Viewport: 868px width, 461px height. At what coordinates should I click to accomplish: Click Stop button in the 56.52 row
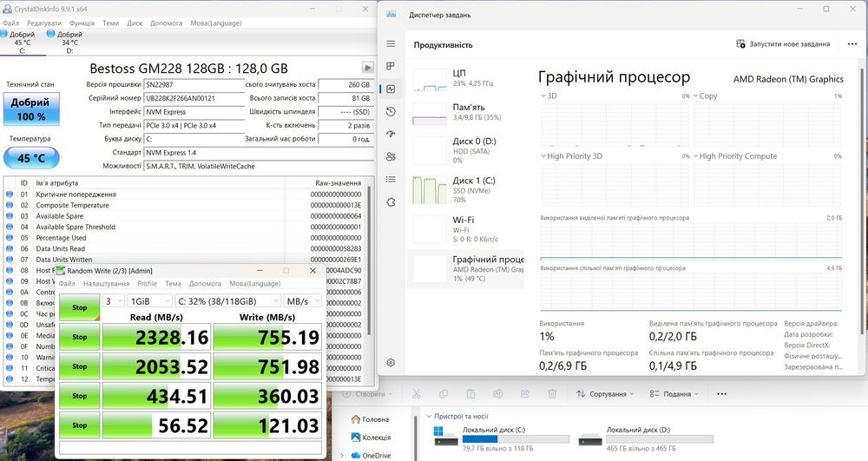(x=80, y=425)
